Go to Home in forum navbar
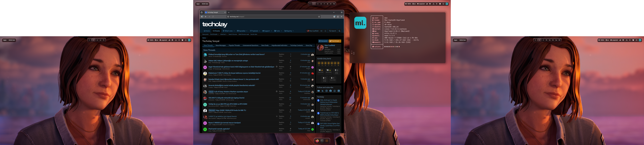644x145 pixels. (x=207, y=31)
